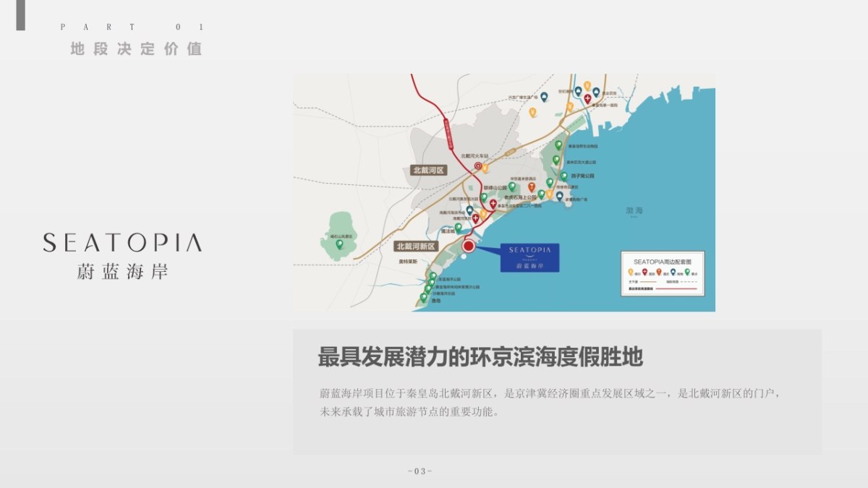Click the blue shopping marker in the legend
Screen dimensions: 868x488
673,273
